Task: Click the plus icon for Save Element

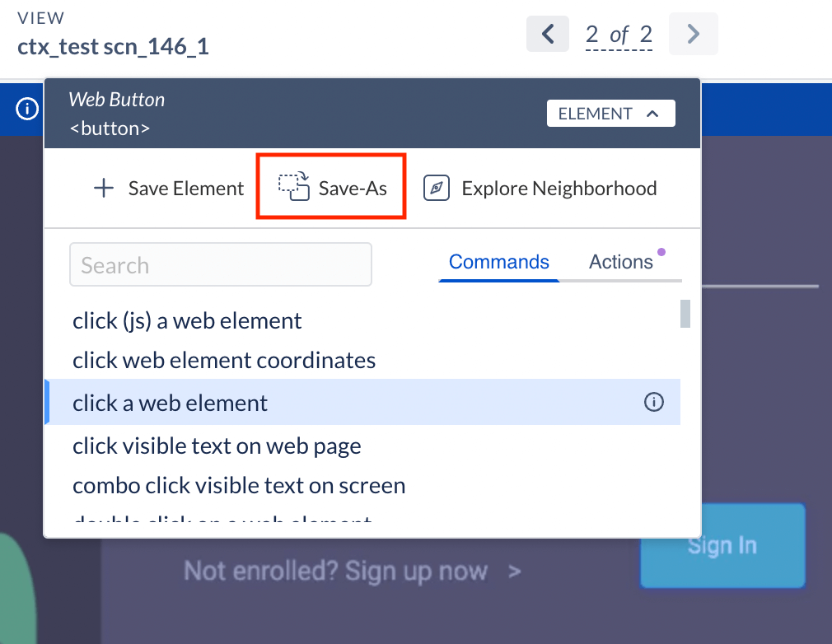Action: tap(103, 189)
